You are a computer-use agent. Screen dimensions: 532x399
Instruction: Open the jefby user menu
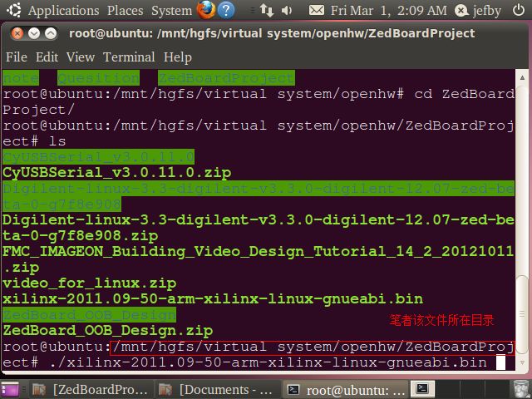(478, 11)
